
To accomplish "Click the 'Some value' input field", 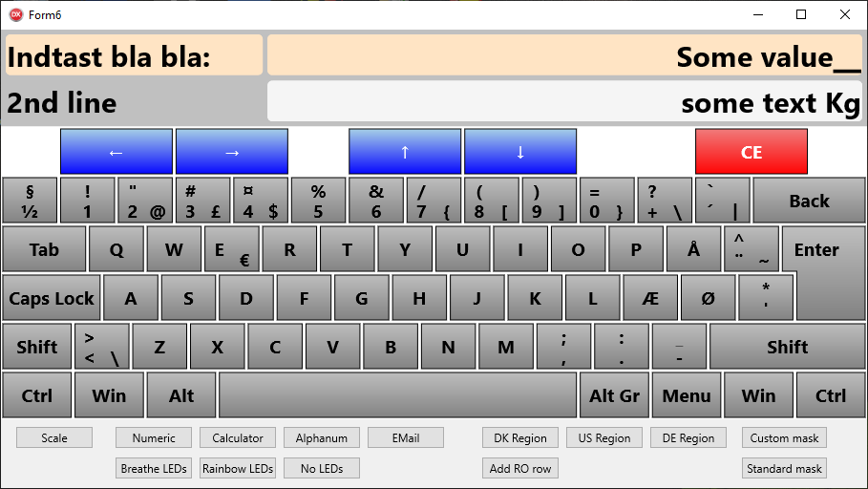I will (564, 55).
